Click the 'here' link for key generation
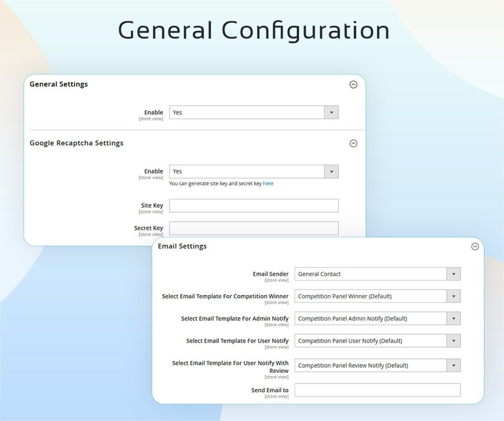This screenshot has width=504, height=421. 268,184
